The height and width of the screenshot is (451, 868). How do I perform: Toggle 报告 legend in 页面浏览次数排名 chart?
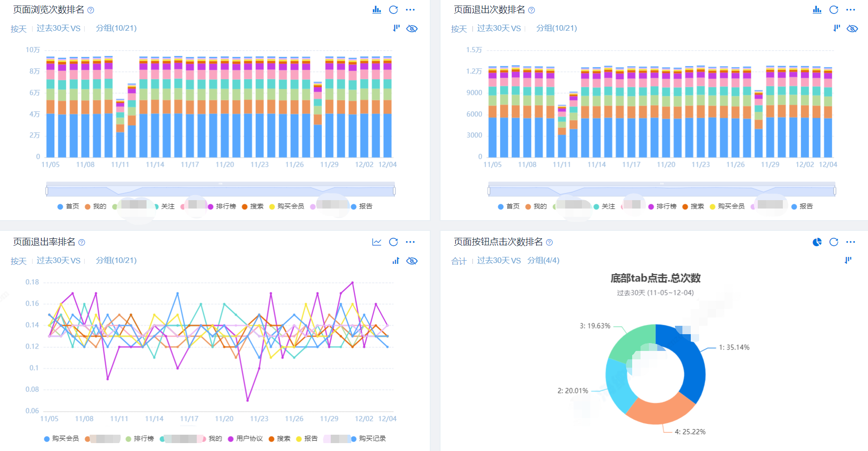pyautogui.click(x=361, y=207)
